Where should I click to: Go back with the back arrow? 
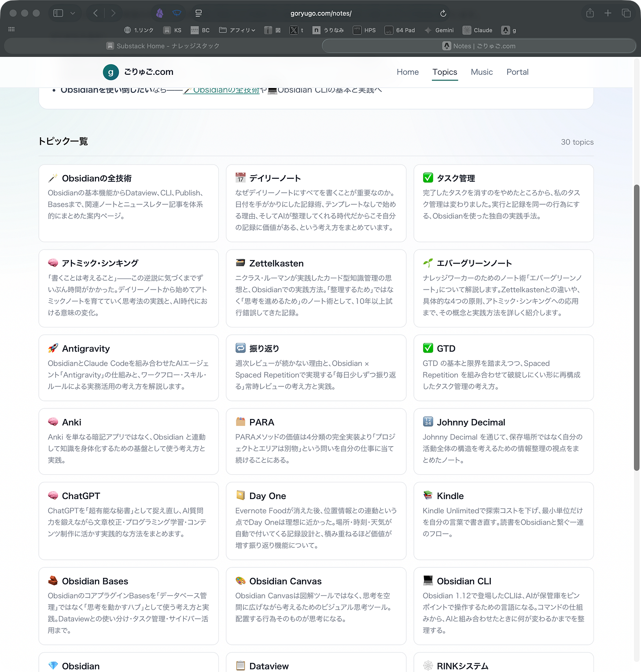coord(96,13)
